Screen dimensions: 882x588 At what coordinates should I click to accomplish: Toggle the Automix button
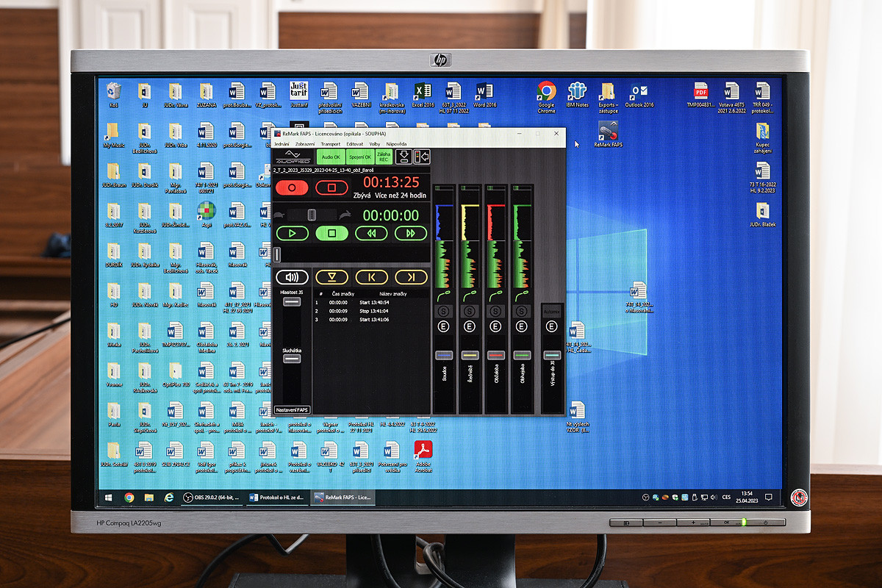(x=552, y=312)
